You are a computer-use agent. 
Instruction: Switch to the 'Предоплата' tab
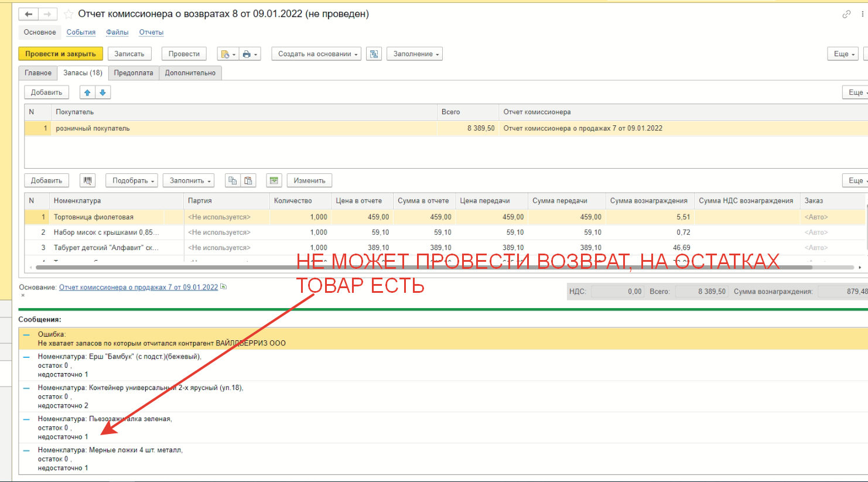point(134,73)
